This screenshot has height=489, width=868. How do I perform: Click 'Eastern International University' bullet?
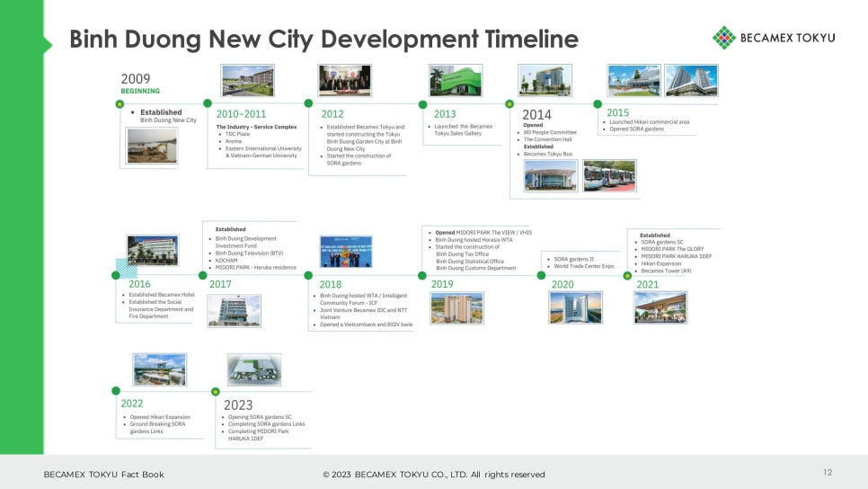click(263, 148)
